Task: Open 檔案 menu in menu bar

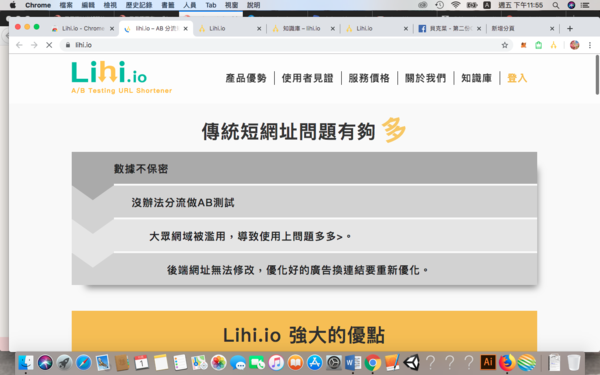Action: tap(66, 5)
